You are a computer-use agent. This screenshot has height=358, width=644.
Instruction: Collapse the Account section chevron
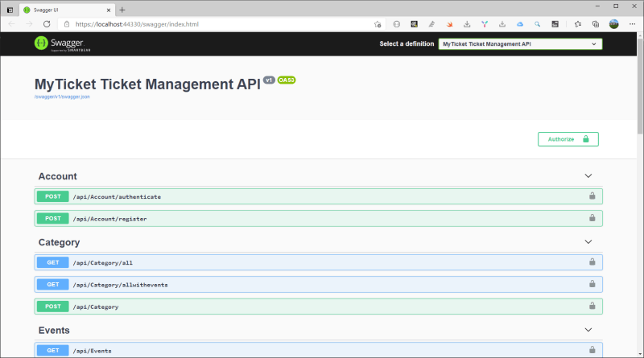pyautogui.click(x=588, y=175)
